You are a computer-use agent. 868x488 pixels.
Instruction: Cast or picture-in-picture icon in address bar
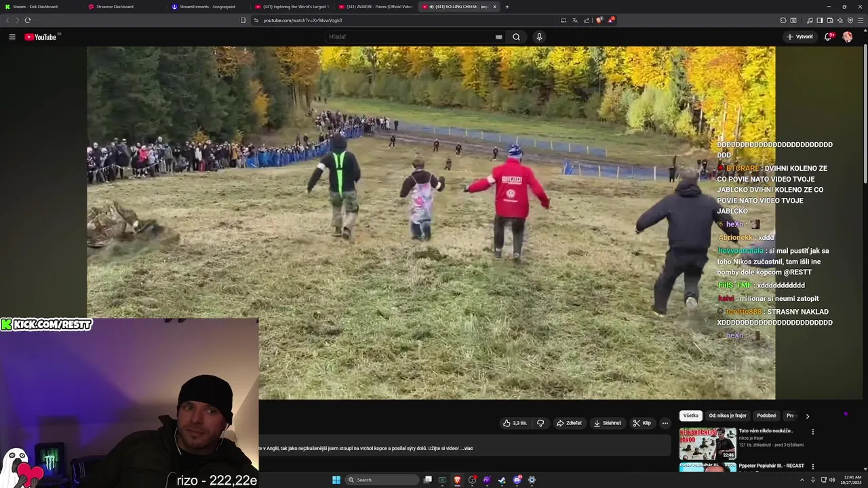pos(564,20)
